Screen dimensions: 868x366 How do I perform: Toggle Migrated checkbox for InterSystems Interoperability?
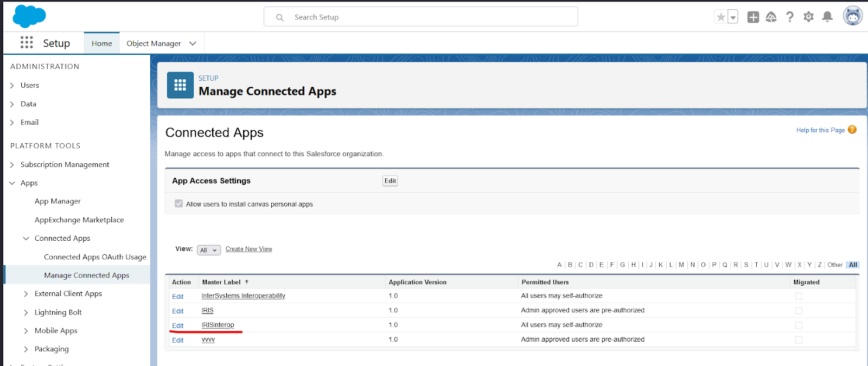799,296
